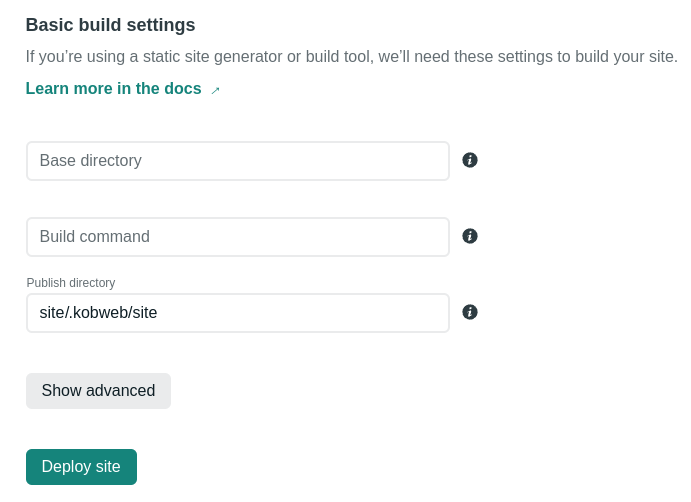The height and width of the screenshot is (502, 691).
Task: Click the Basic build settings heading
Action: coord(110,25)
